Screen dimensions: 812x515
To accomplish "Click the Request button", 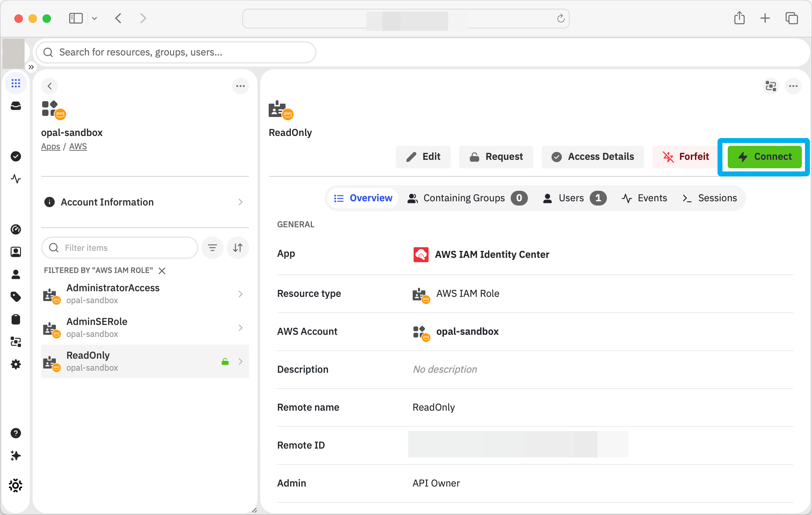I will pos(496,157).
